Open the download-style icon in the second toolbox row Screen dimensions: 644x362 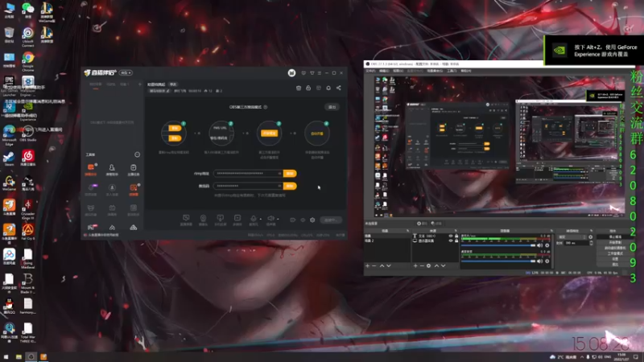point(112,187)
